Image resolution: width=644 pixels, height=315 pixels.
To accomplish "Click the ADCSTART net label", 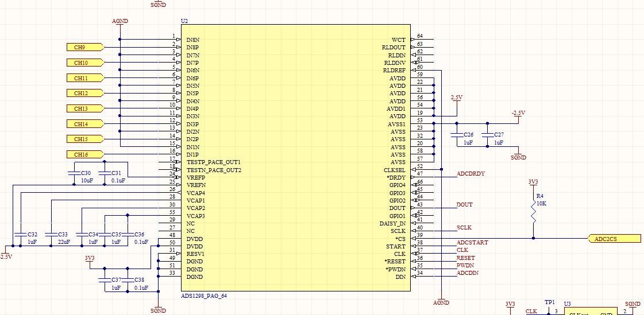I will tap(472, 243).
